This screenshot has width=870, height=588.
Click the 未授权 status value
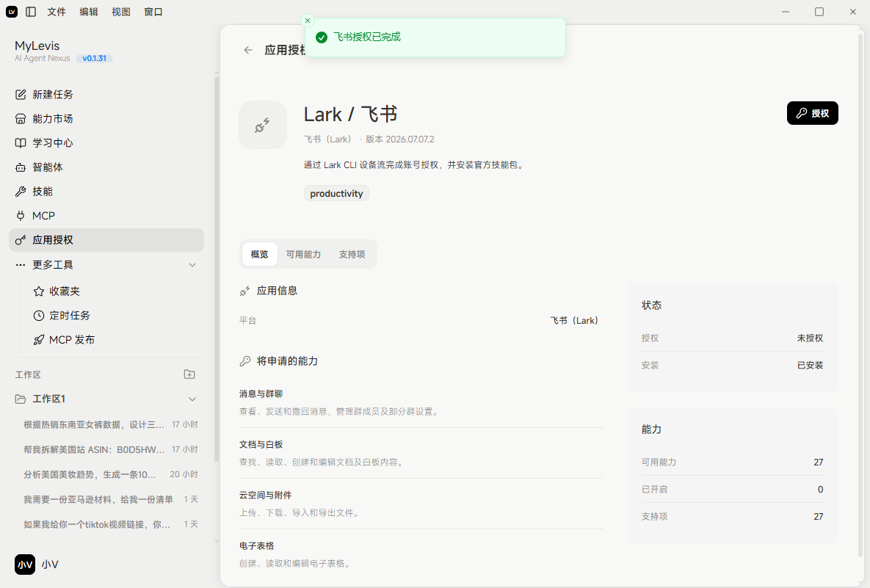click(810, 338)
